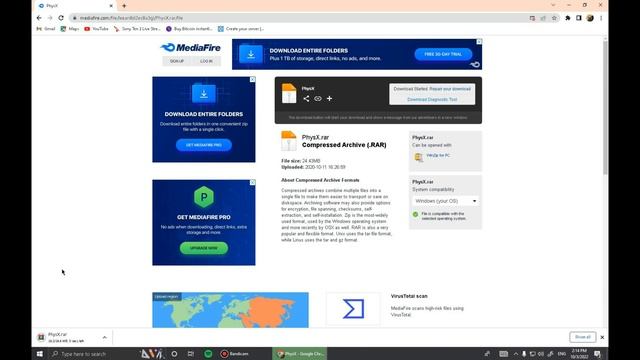The image size is (640, 360).
Task: Click the side panel icon in toolbar
Action: point(579,18)
